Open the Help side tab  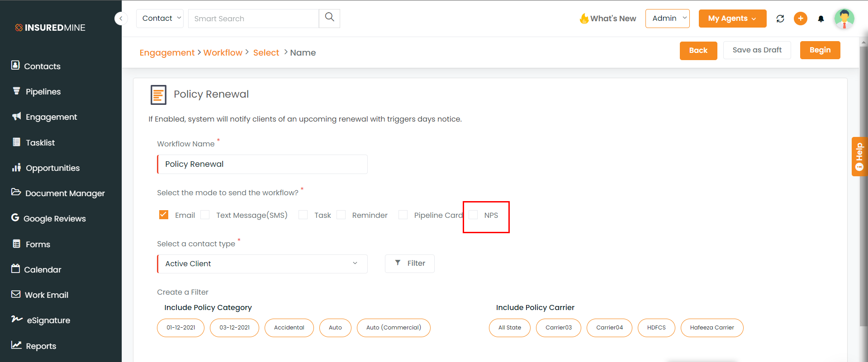tap(859, 156)
